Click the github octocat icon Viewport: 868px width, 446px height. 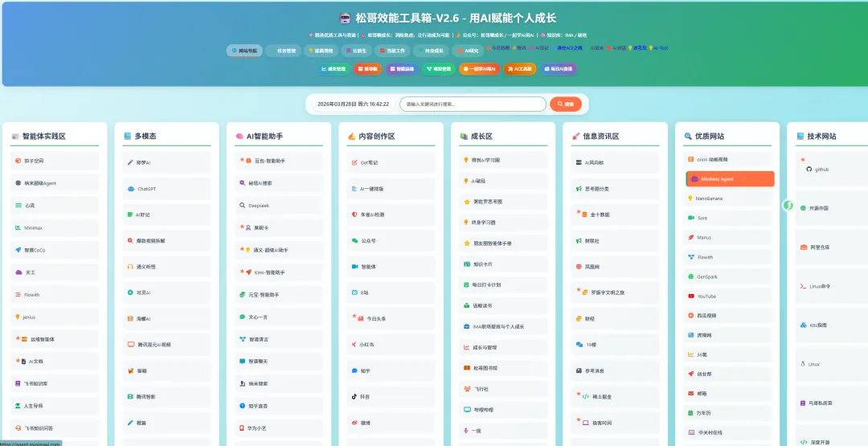point(809,169)
